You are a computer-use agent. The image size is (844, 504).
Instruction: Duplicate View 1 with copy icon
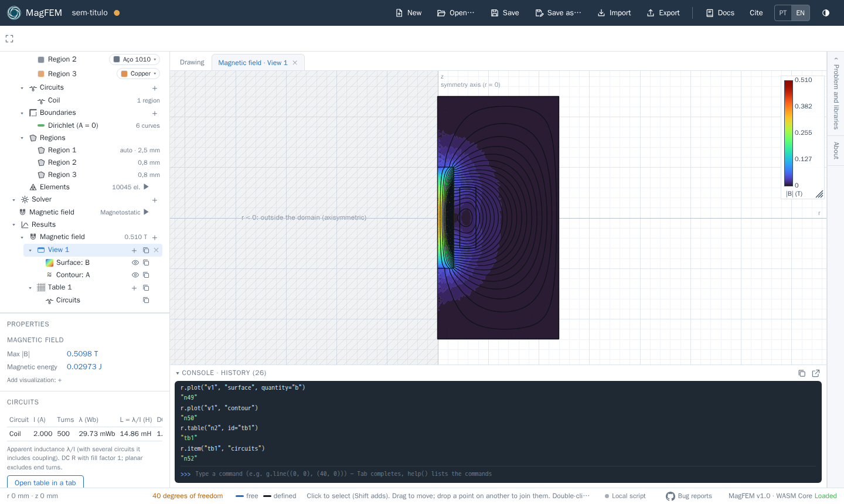point(146,250)
